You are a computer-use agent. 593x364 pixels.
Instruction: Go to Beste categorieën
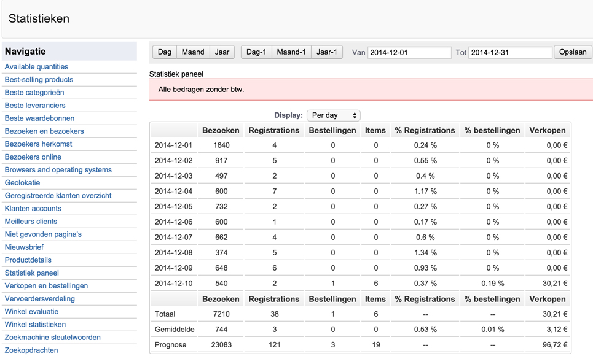tap(34, 93)
